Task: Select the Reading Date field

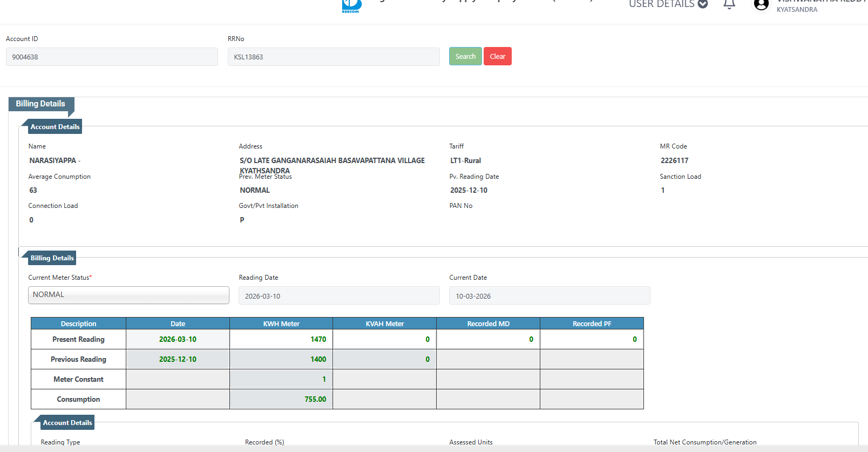Action: 338,296
